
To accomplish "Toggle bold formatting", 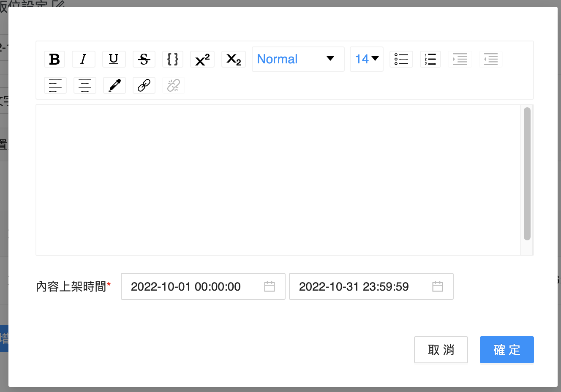I will click(54, 59).
